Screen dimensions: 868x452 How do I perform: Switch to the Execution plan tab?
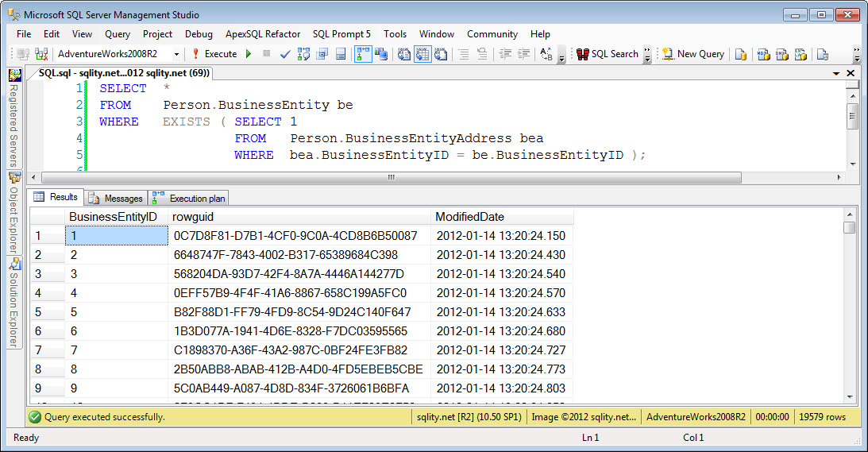[189, 198]
